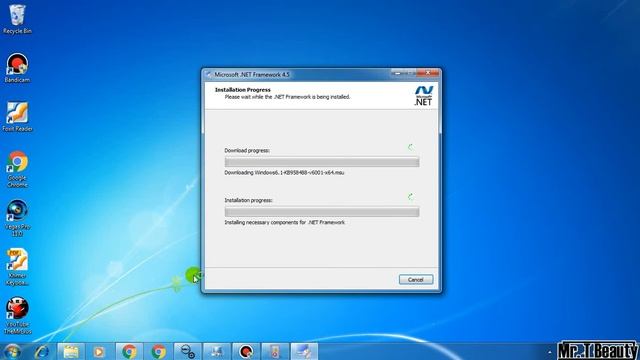Open the Google Chrome desktop shortcut
Viewport: 640px width, 360px height.
click(x=17, y=169)
